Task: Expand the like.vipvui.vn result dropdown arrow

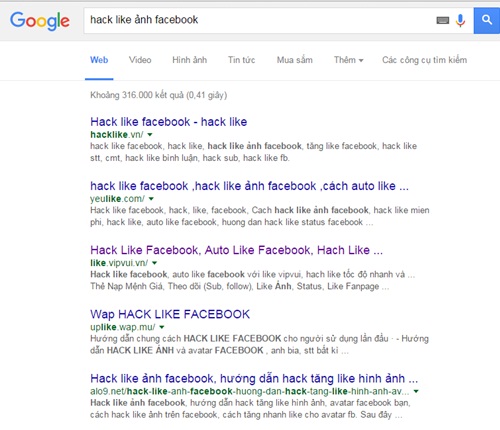Action: point(154,263)
